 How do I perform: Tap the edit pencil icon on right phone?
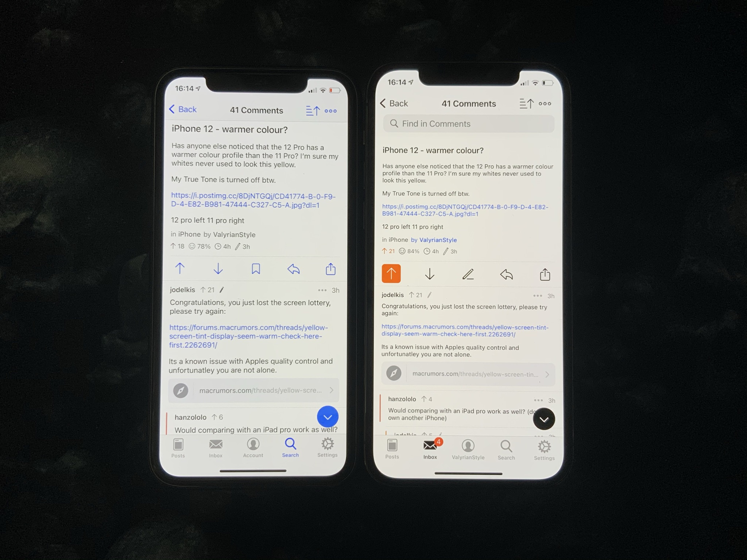pos(468,272)
